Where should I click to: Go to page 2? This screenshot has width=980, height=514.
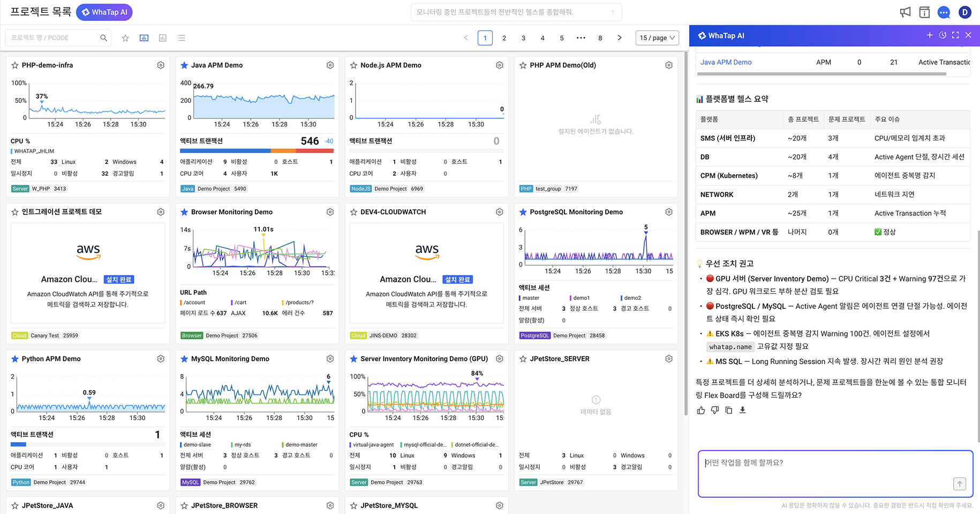(x=504, y=38)
